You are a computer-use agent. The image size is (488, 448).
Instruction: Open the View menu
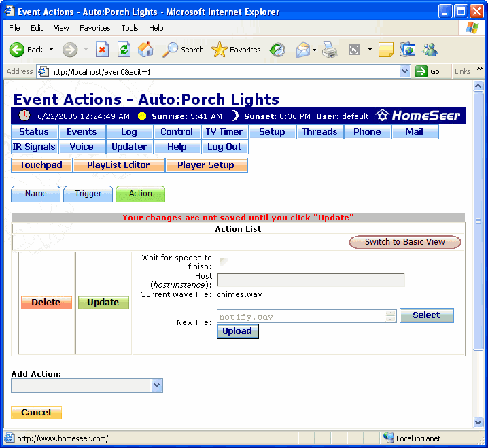[61, 28]
